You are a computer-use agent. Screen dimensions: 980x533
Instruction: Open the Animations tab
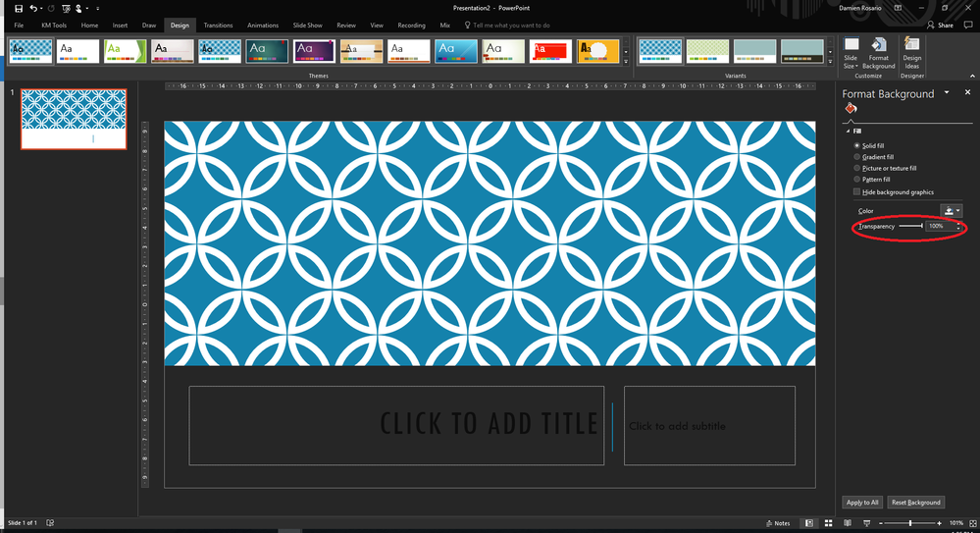pos(263,25)
